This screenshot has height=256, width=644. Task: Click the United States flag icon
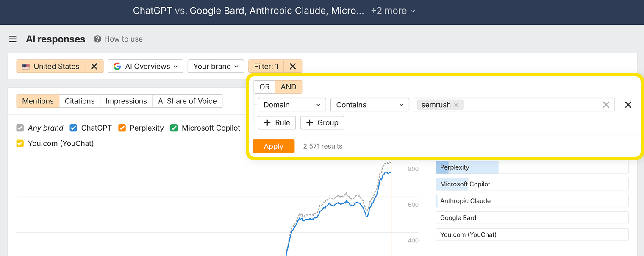click(x=26, y=66)
